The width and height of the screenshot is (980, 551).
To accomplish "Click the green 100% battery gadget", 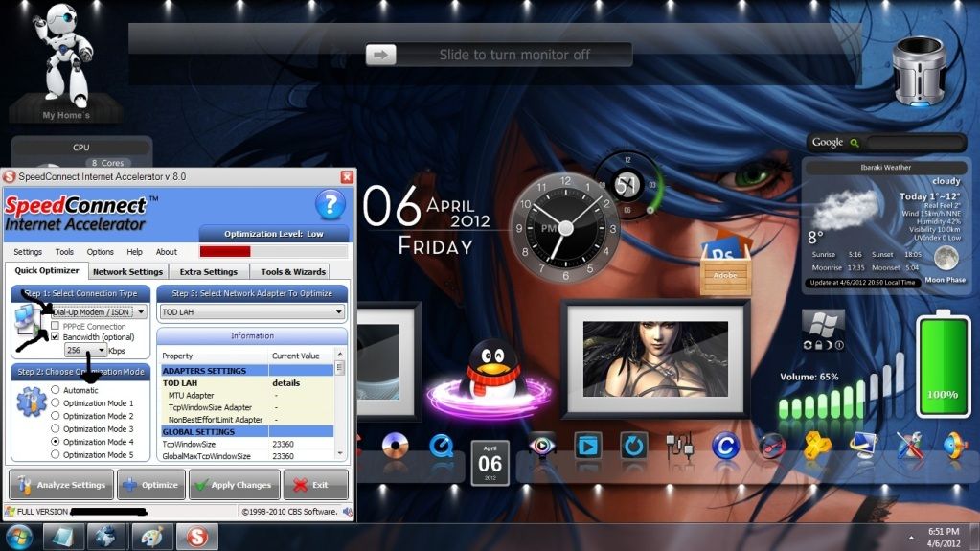I will (x=943, y=365).
